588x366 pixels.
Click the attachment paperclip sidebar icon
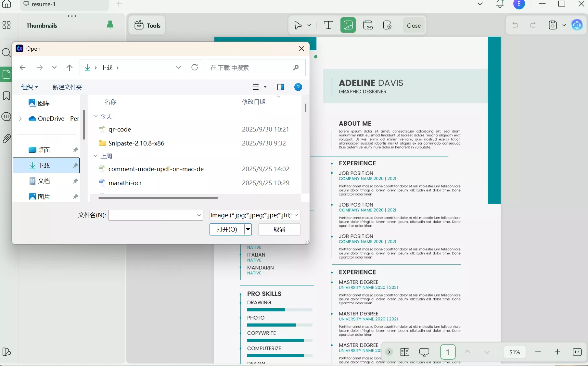point(6,139)
